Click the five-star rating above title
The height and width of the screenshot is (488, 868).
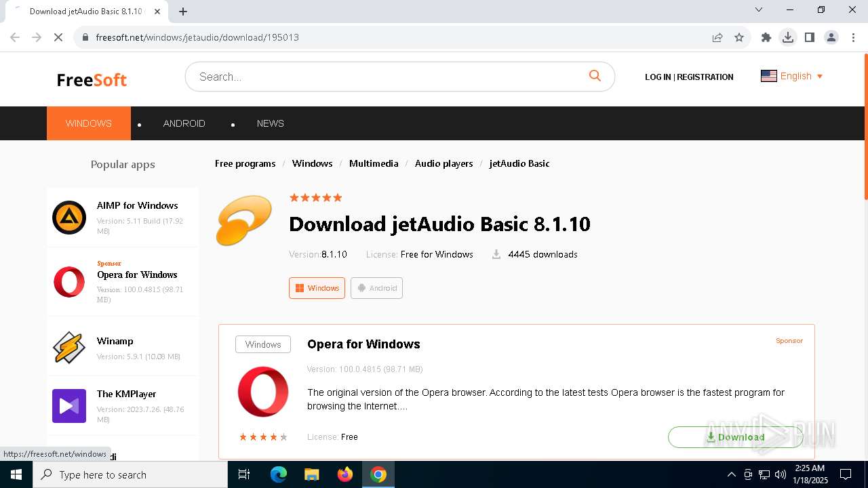point(315,198)
